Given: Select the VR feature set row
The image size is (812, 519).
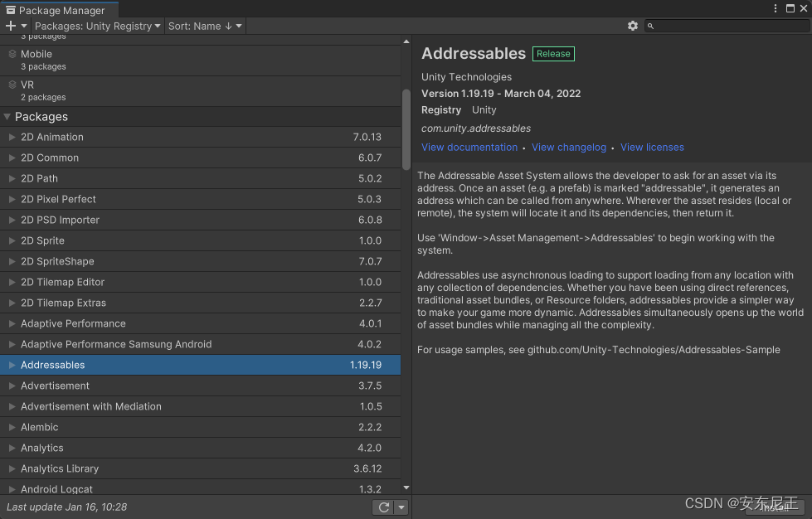Looking at the screenshot, I should point(201,91).
